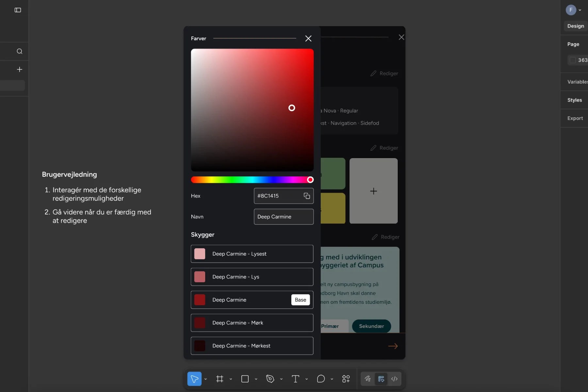Viewport: 588px width, 392px height.
Task: Expand Rectangle tool options chevron
Action: (256, 379)
